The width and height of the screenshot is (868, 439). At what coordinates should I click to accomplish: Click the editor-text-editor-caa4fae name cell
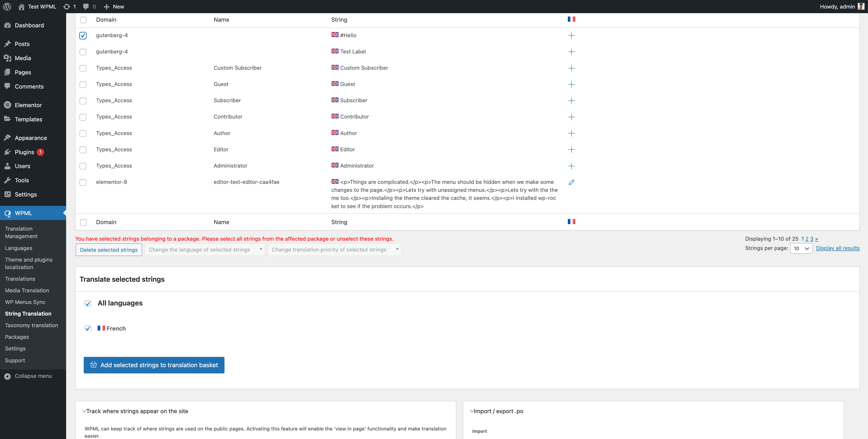(246, 182)
